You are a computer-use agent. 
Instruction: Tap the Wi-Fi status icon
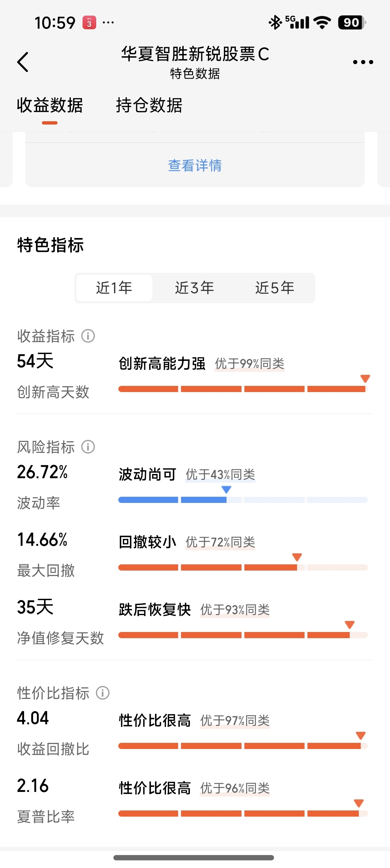pos(322,22)
